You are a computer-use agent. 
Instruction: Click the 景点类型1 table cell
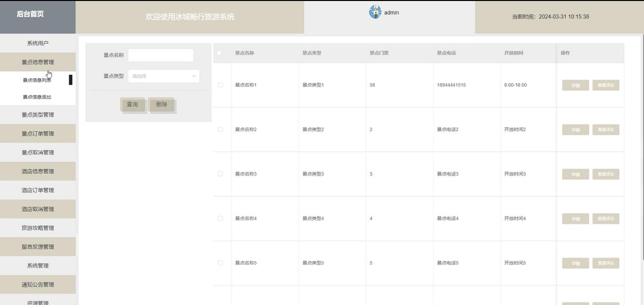coord(313,85)
